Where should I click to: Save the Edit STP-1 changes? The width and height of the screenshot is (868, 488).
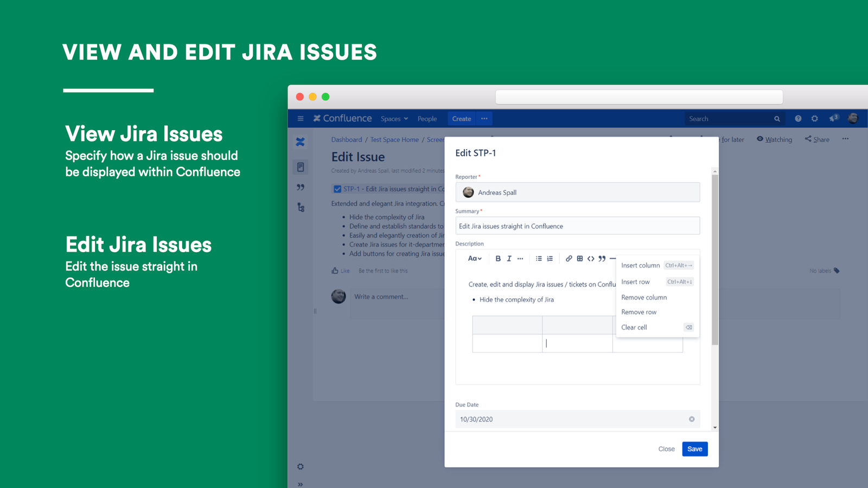[x=695, y=449]
